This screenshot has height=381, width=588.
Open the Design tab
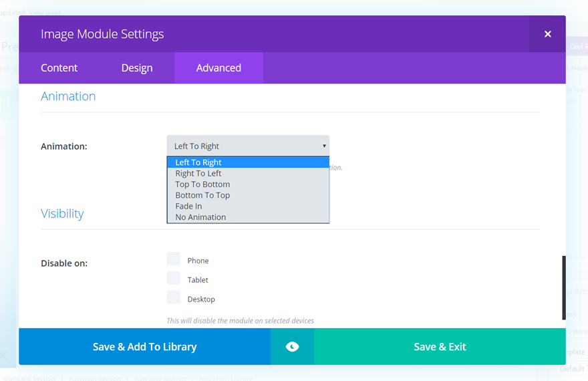[137, 68]
